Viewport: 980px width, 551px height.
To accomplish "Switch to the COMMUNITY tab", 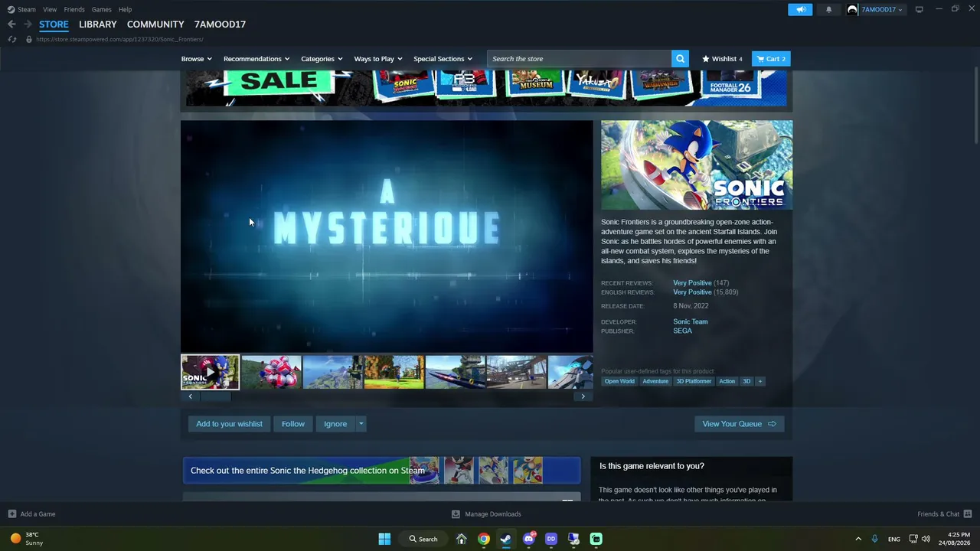I will [155, 24].
